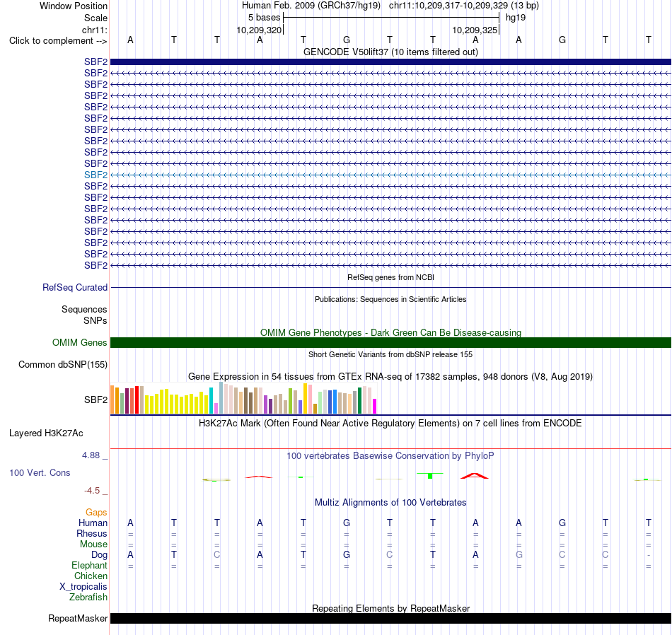The image size is (672, 635).
Task: Open 'RefSeq genes from NCBI' track title
Action: (390, 277)
